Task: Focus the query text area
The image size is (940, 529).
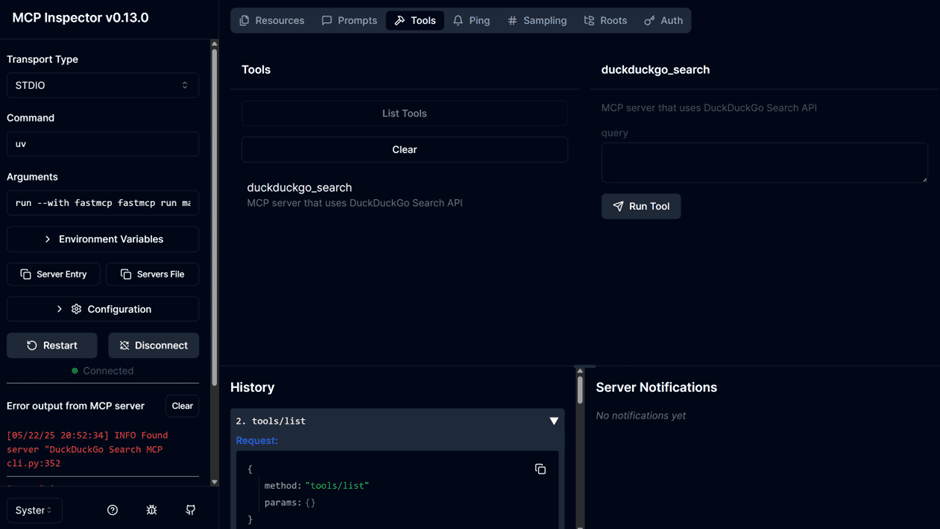Action: 764,163
